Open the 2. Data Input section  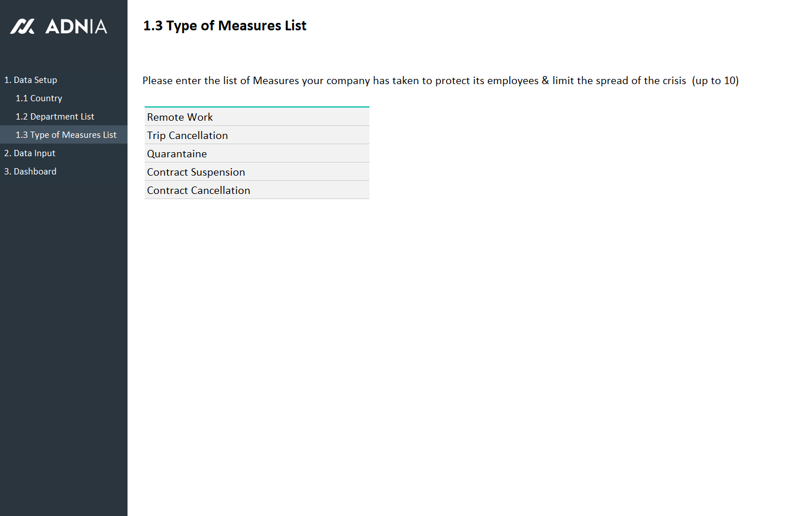point(30,153)
